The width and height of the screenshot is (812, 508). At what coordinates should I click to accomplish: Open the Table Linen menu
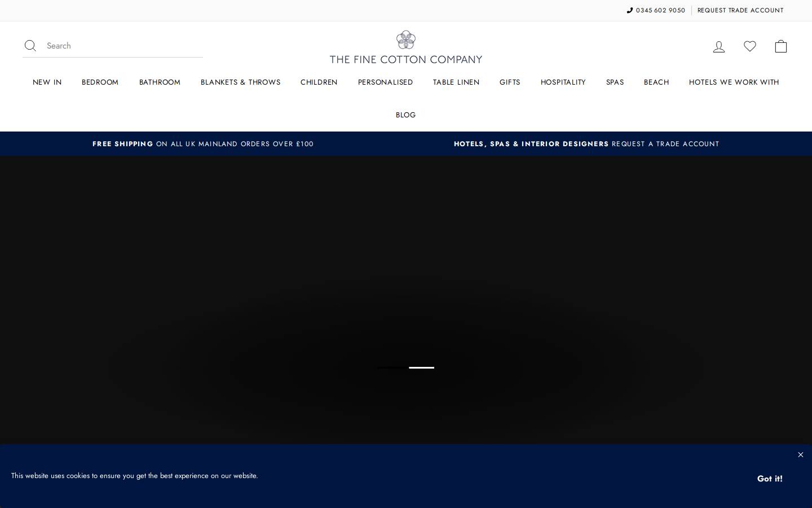[456, 82]
